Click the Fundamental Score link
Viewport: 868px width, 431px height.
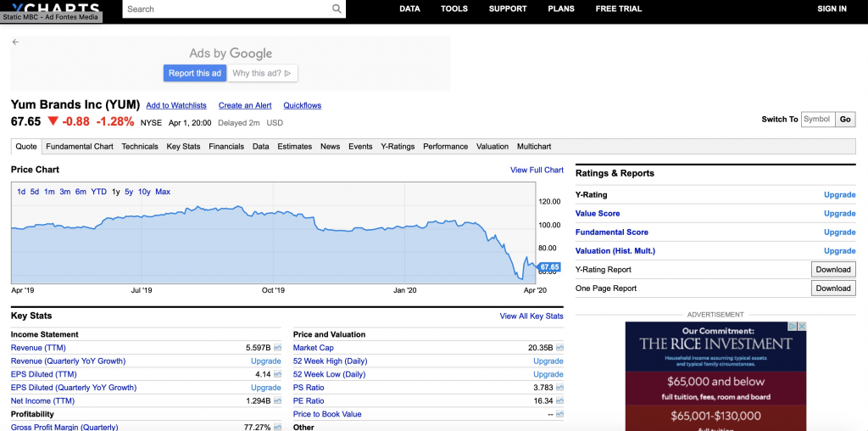click(612, 232)
